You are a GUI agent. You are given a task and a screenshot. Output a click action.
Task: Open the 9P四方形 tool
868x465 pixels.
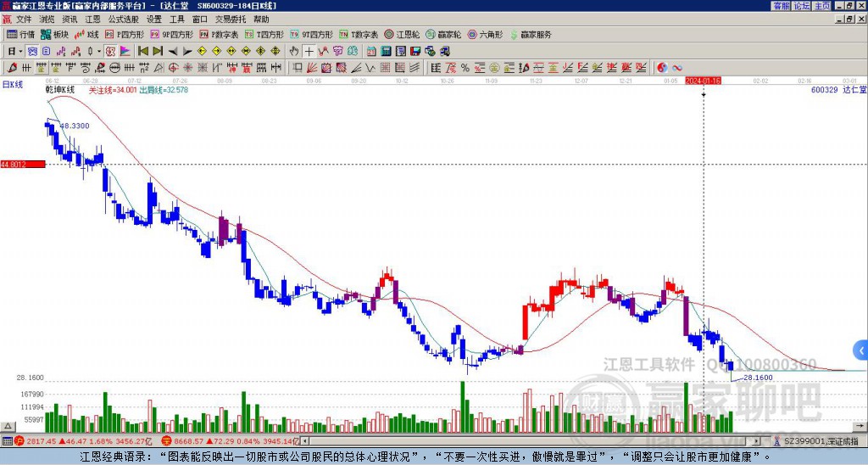tap(171, 34)
